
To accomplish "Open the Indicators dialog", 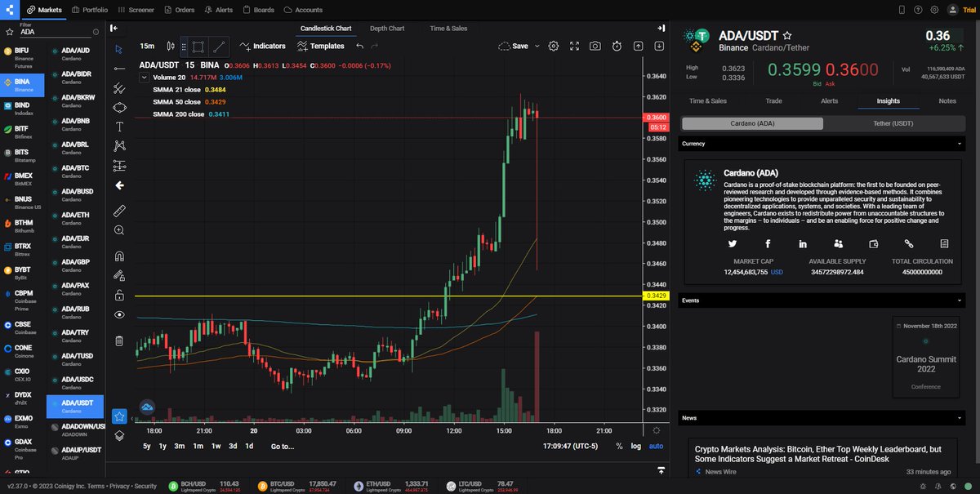I will click(x=262, y=47).
